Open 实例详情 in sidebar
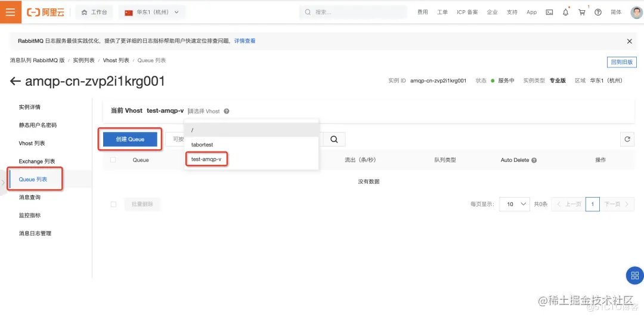Image resolution: width=644 pixels, height=317 pixels. (30, 107)
